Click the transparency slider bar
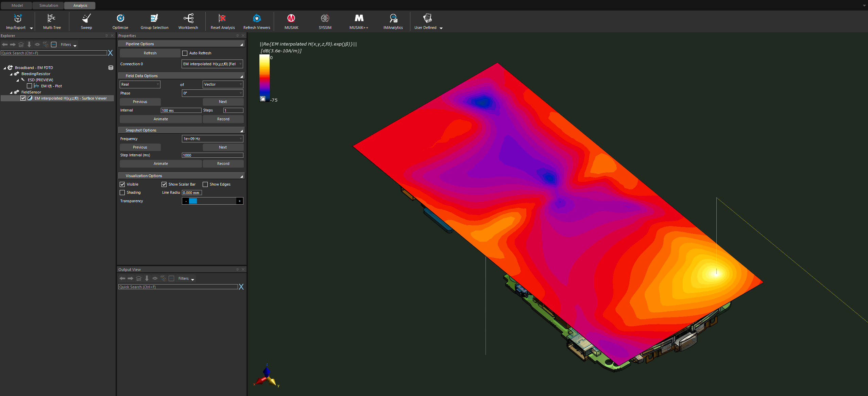Image resolution: width=868 pixels, height=396 pixels. (x=212, y=201)
